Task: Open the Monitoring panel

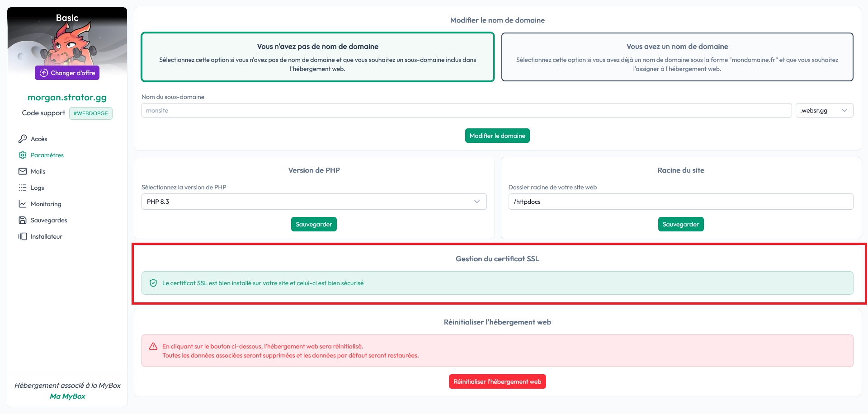Action: [45, 204]
